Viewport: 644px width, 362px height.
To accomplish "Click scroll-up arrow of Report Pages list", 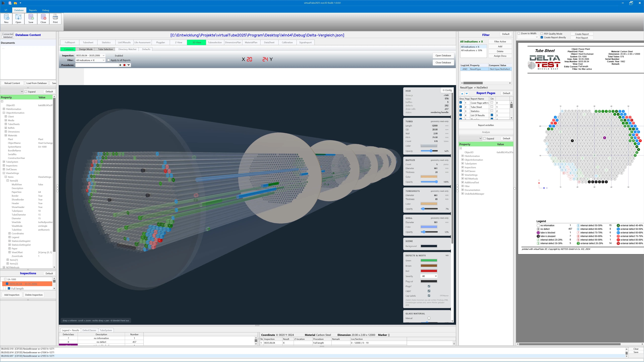I will pos(512,102).
